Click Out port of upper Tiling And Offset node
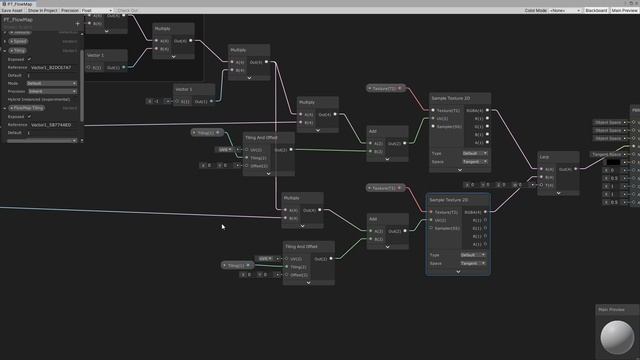The width and height of the screenshot is (640, 360). [x=291, y=150]
